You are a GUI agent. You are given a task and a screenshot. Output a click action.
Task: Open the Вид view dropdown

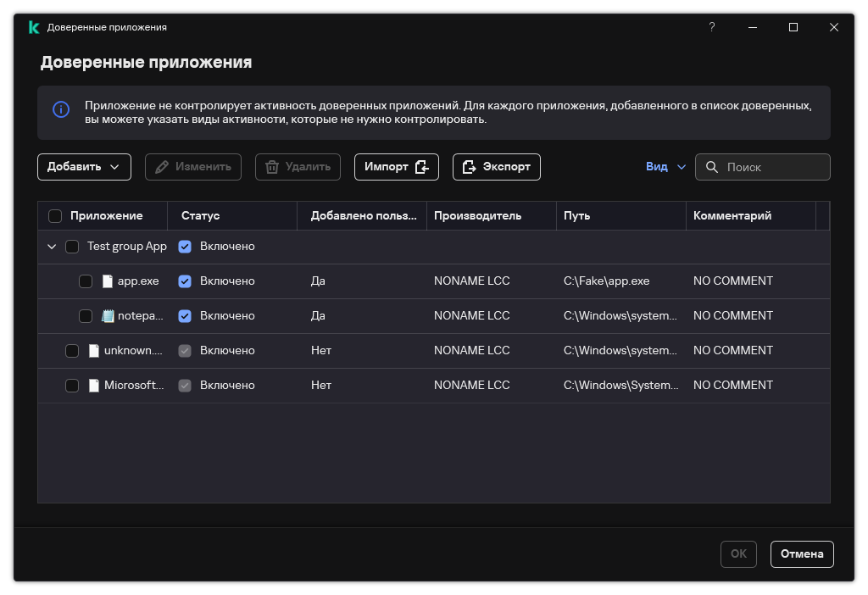pyautogui.click(x=665, y=167)
